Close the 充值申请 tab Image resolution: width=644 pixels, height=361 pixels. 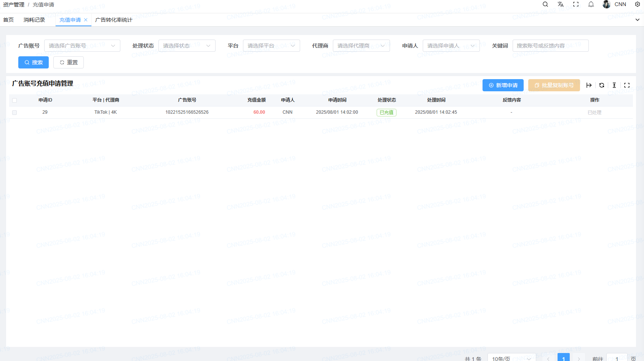coord(86,20)
